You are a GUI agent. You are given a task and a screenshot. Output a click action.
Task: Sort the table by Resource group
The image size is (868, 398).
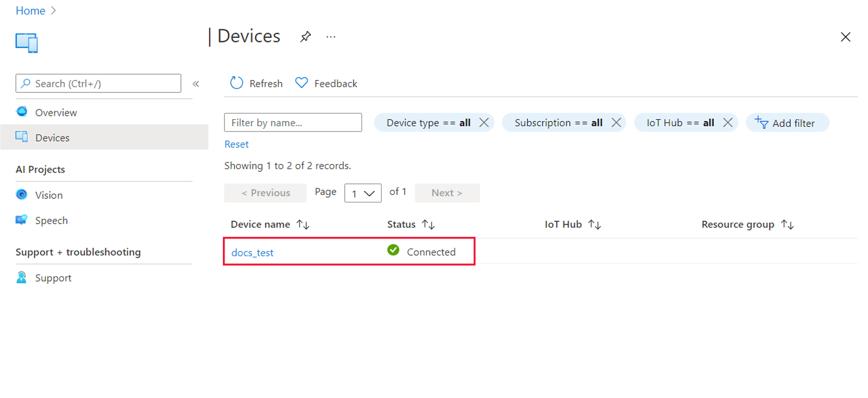tap(788, 225)
